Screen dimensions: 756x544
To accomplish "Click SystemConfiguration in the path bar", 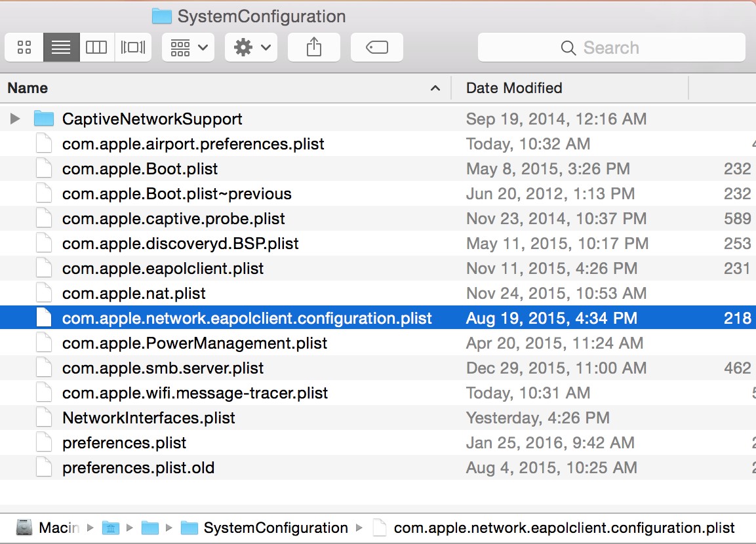I will click(x=264, y=528).
